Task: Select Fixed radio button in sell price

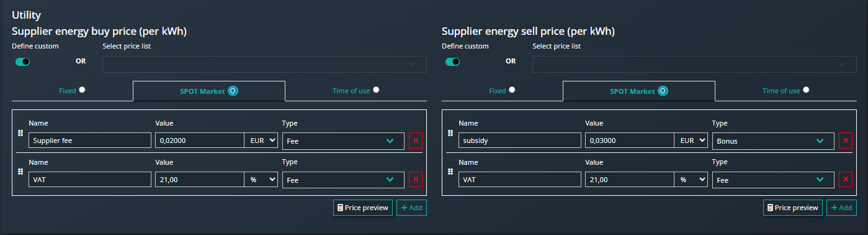Action: (512, 90)
